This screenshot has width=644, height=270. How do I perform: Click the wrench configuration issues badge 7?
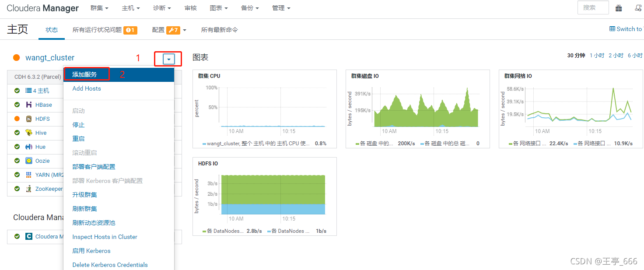(x=173, y=30)
